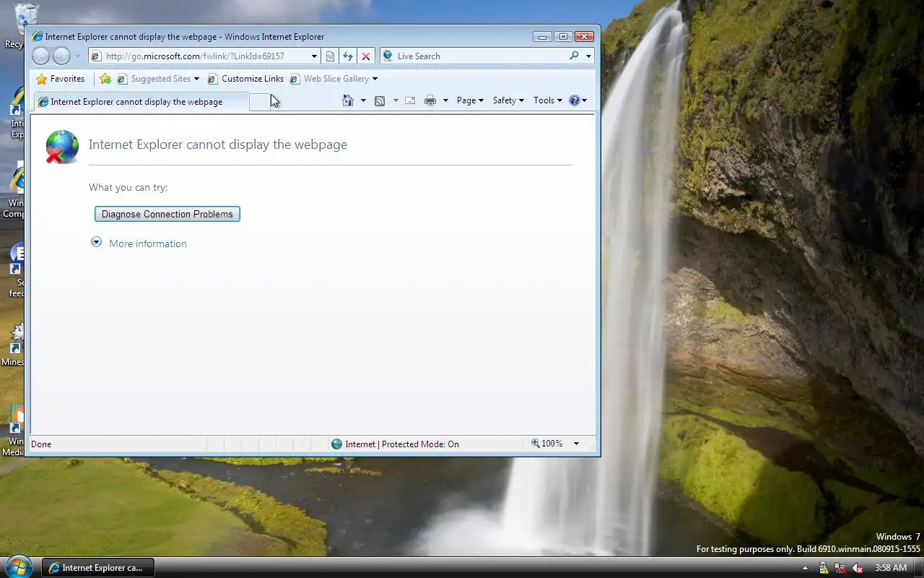The image size is (924, 578).
Task: Open the Feeds dropdown arrow
Action: (x=396, y=100)
